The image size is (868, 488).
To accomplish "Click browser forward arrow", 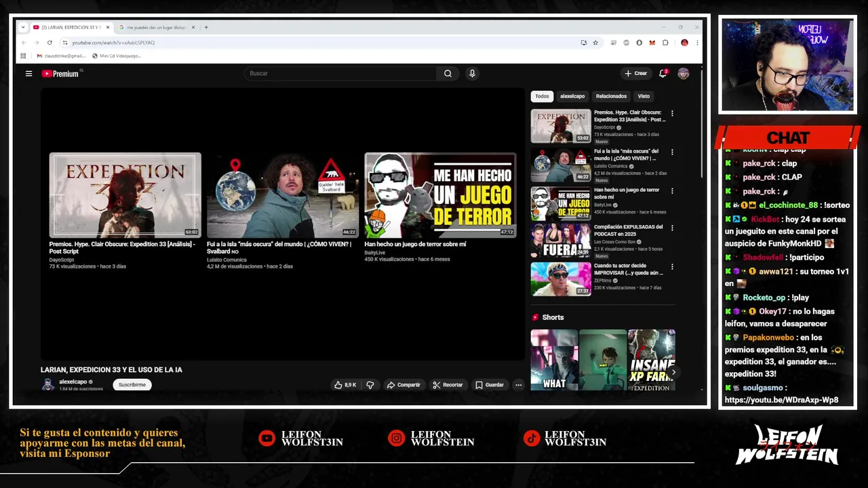I will [x=38, y=43].
